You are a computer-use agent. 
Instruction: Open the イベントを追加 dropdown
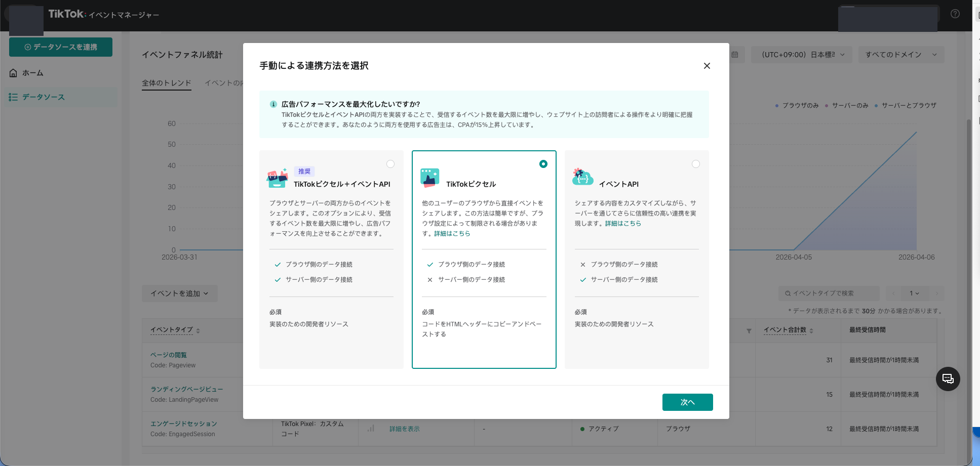click(179, 293)
